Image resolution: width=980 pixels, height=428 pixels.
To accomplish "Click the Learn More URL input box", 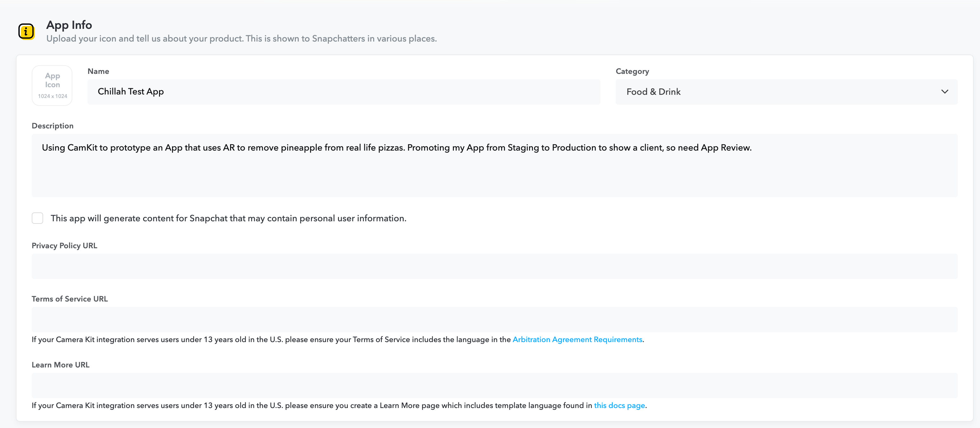I will (494, 385).
